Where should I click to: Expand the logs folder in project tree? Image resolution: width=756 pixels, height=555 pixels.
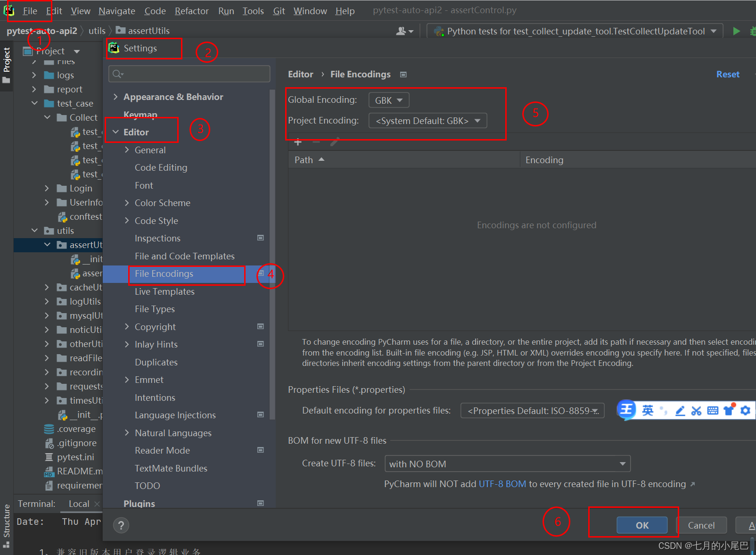[34, 75]
